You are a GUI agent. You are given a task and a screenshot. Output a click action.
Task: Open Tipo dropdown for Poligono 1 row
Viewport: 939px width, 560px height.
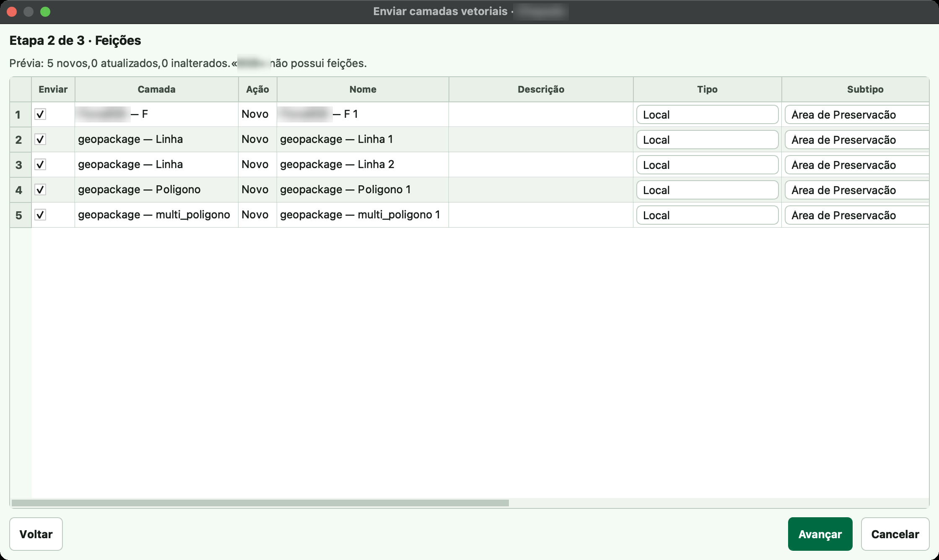click(707, 190)
